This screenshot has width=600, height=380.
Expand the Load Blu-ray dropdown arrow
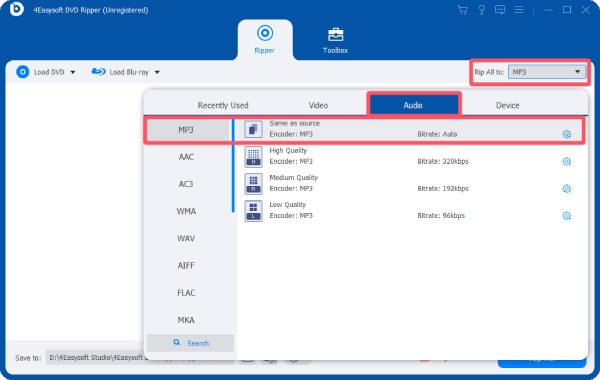coord(157,72)
